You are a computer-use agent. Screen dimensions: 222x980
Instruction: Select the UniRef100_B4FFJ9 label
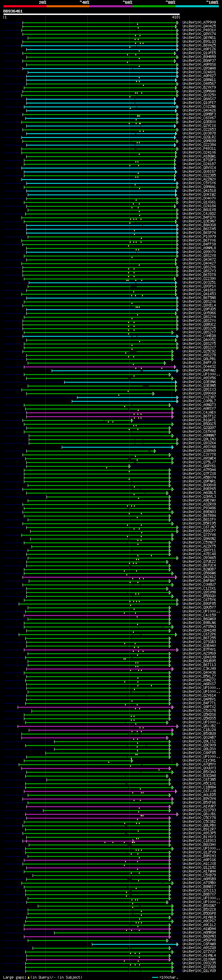click(199, 363)
